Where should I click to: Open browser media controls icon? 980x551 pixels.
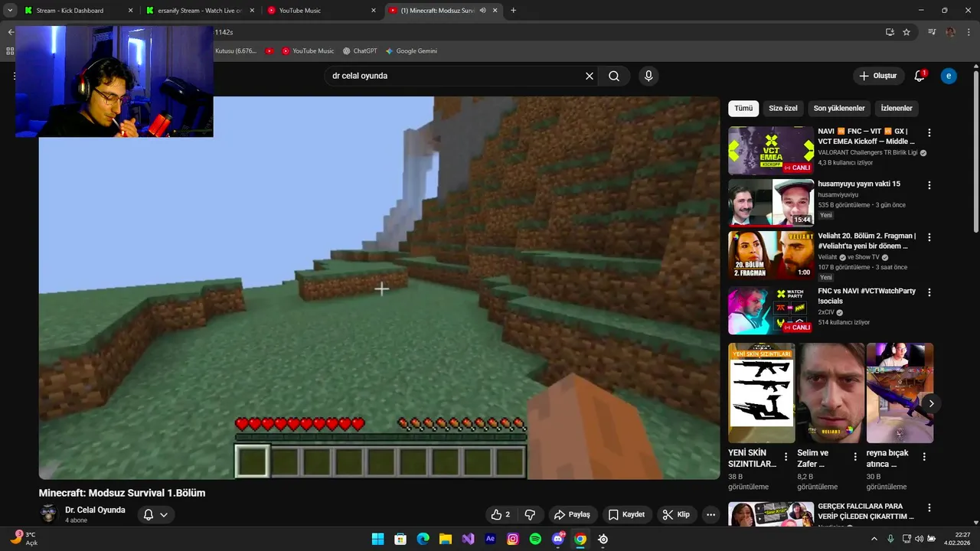click(x=932, y=32)
